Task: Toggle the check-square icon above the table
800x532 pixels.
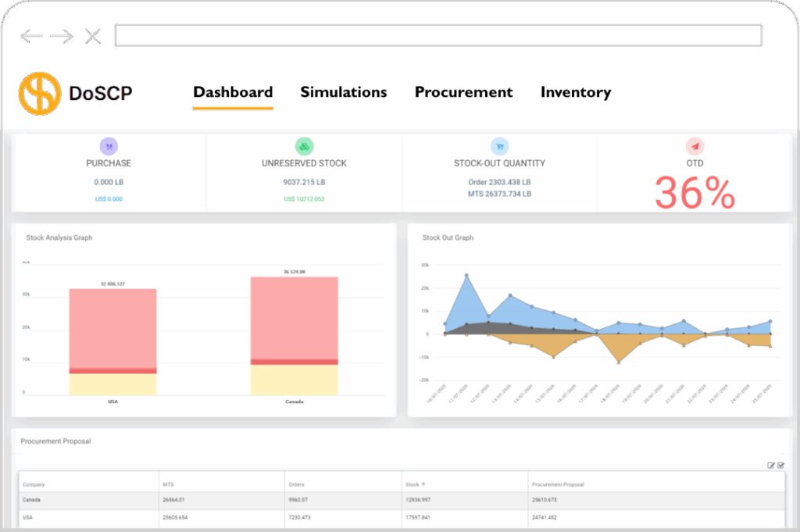Action: (780, 466)
